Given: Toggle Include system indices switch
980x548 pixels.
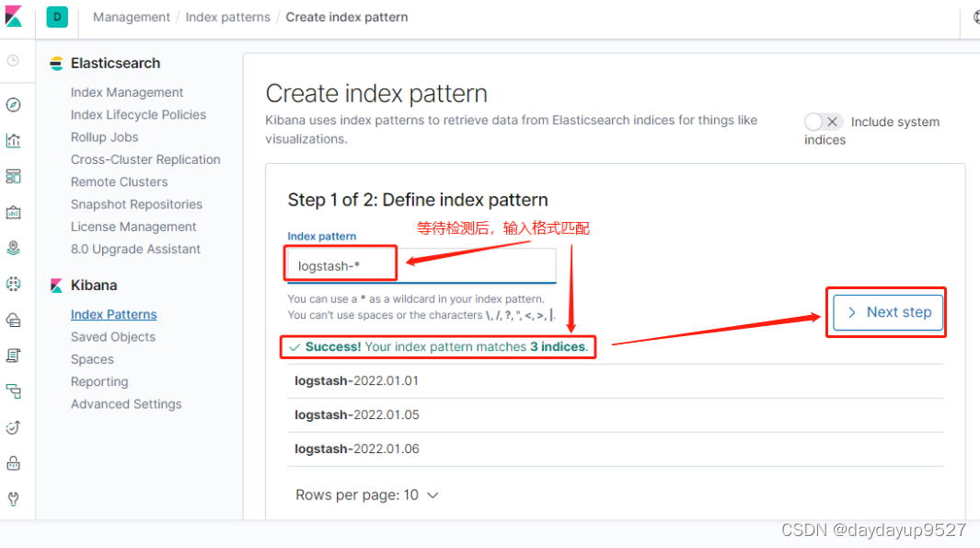Looking at the screenshot, I should (x=824, y=122).
